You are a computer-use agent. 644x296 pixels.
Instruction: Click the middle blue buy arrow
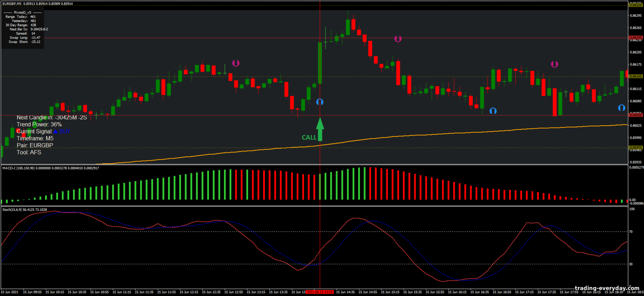(x=493, y=111)
